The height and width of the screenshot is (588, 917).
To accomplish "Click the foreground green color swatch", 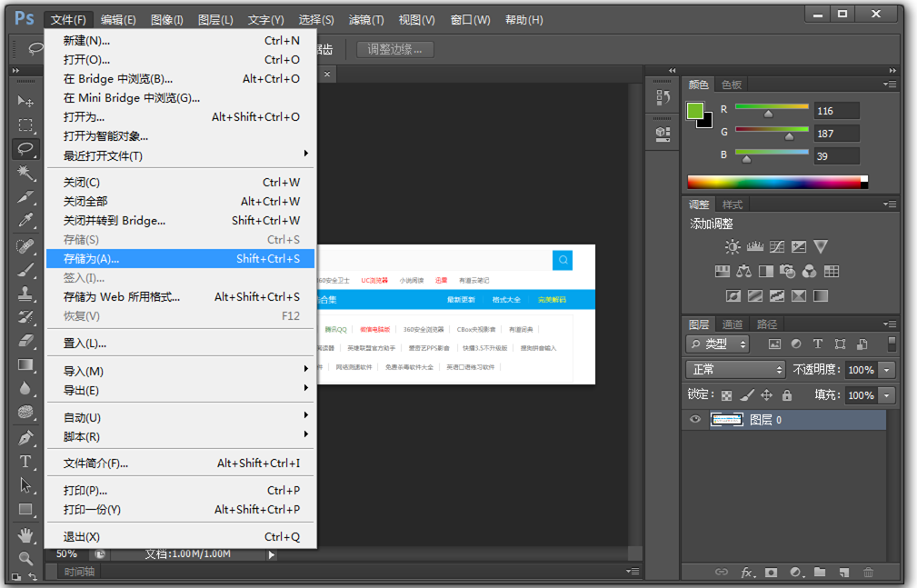I will pyautogui.click(x=695, y=111).
